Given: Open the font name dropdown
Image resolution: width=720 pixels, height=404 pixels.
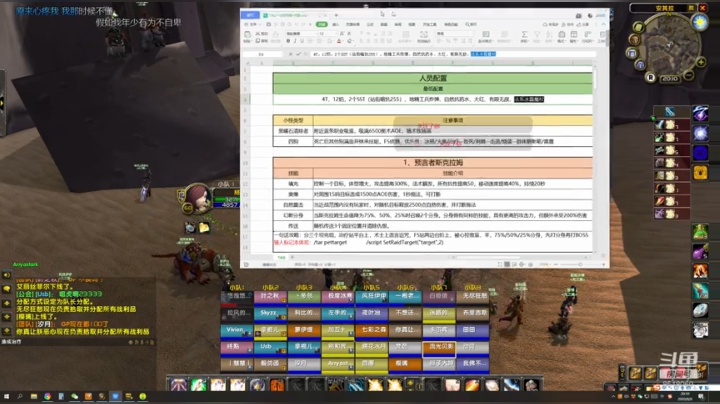Looking at the screenshot, I should tap(300, 34).
